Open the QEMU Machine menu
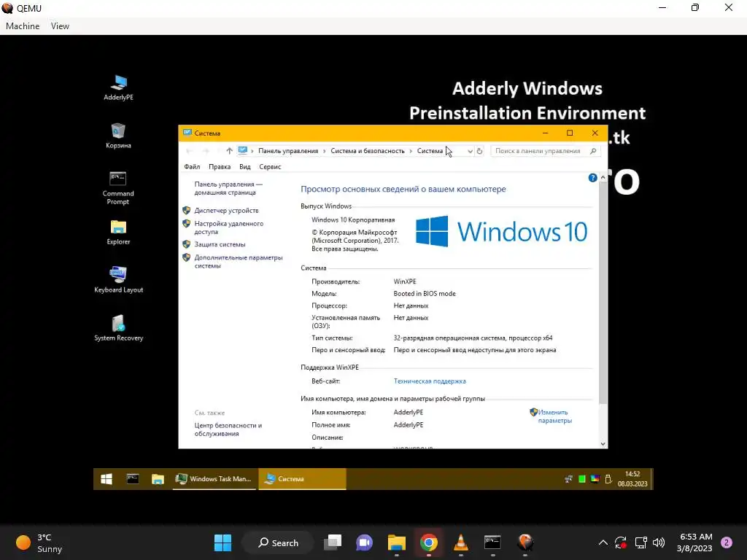747x560 pixels. pyautogui.click(x=23, y=26)
